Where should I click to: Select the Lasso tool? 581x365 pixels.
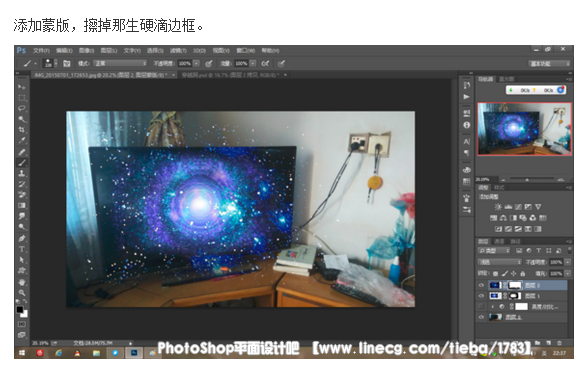tap(22, 109)
